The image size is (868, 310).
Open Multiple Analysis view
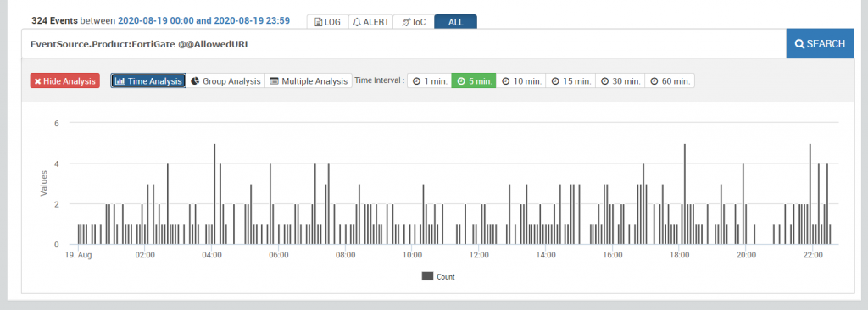point(309,80)
